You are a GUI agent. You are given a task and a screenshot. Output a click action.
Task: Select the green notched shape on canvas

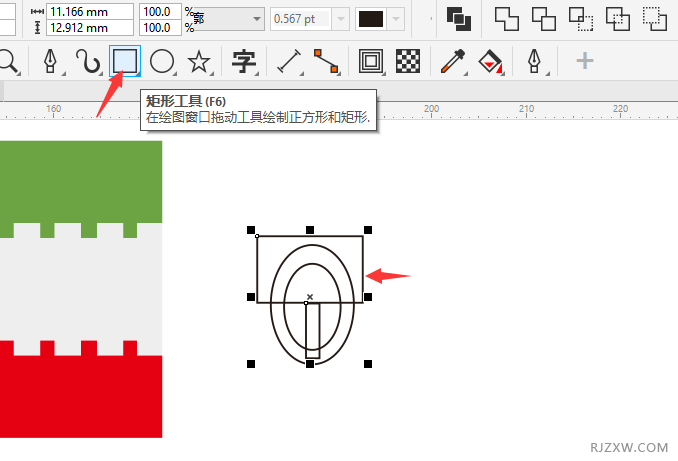pos(81,182)
